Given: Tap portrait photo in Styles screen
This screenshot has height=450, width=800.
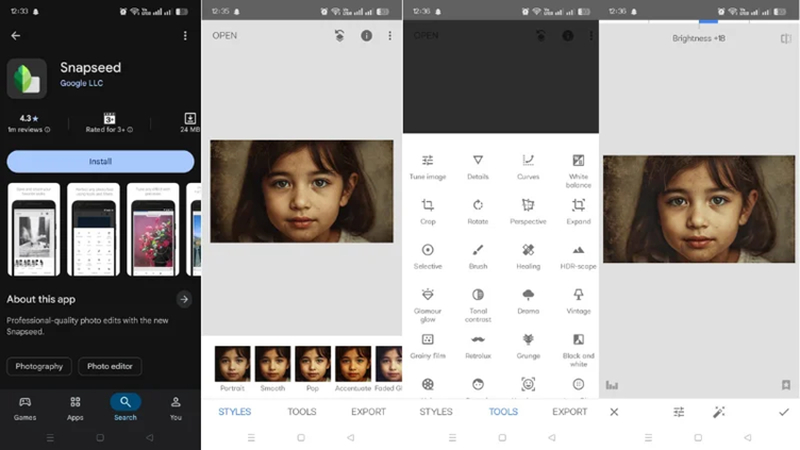Looking at the screenshot, I should tap(302, 191).
